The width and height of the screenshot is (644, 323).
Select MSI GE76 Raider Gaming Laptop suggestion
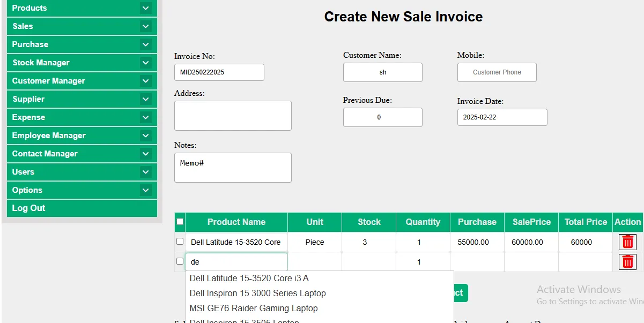tap(254, 308)
